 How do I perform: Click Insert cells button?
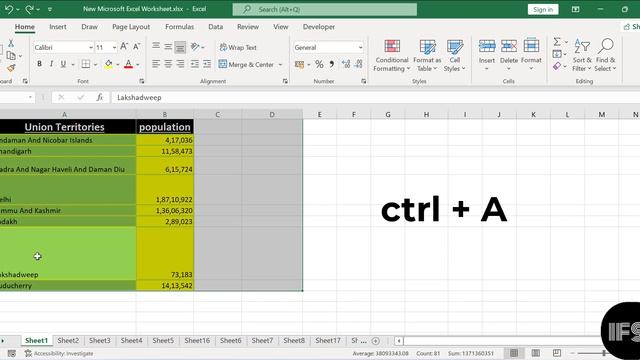[x=487, y=55]
